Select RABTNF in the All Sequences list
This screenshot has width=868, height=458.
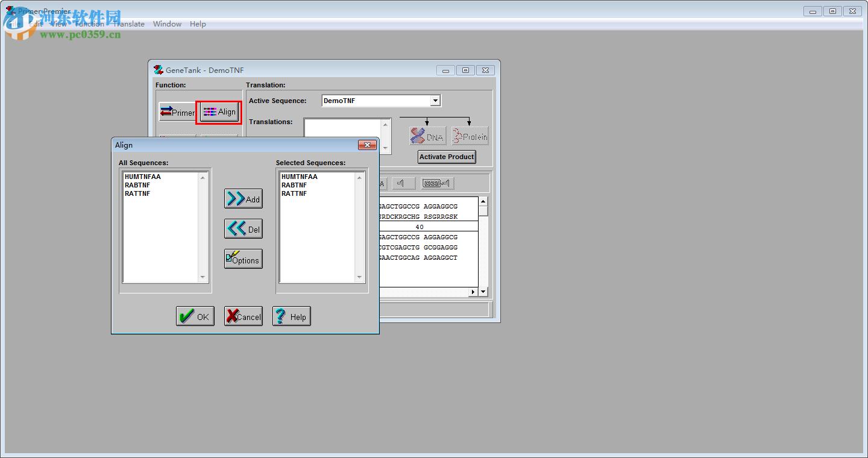(137, 185)
